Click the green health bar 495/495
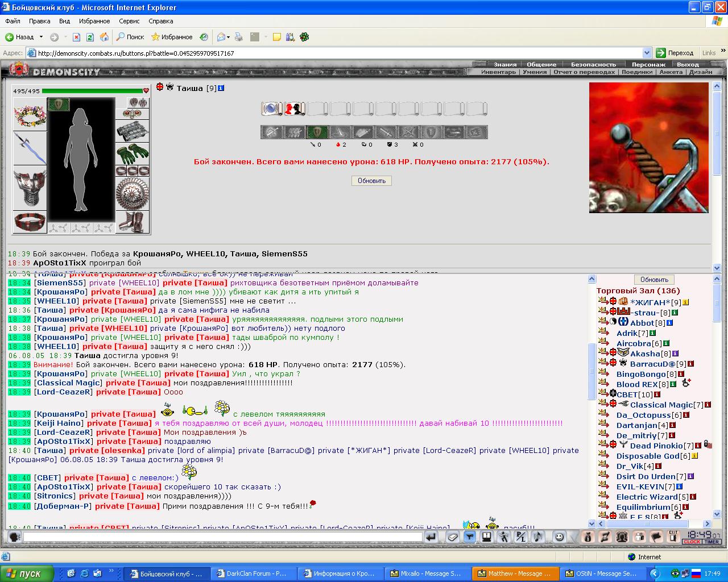The height and width of the screenshot is (582, 728). pyautogui.click(x=92, y=91)
